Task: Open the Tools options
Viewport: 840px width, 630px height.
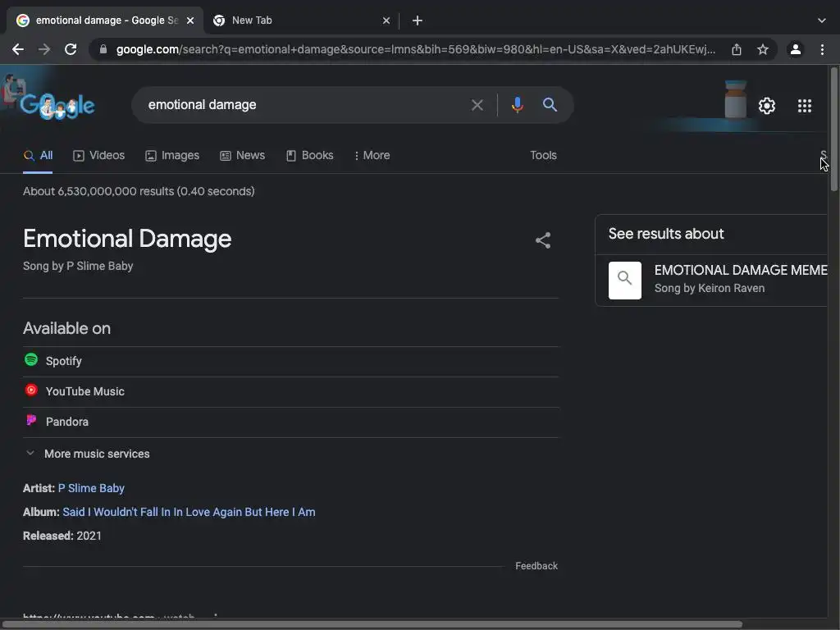Action: pos(543,155)
